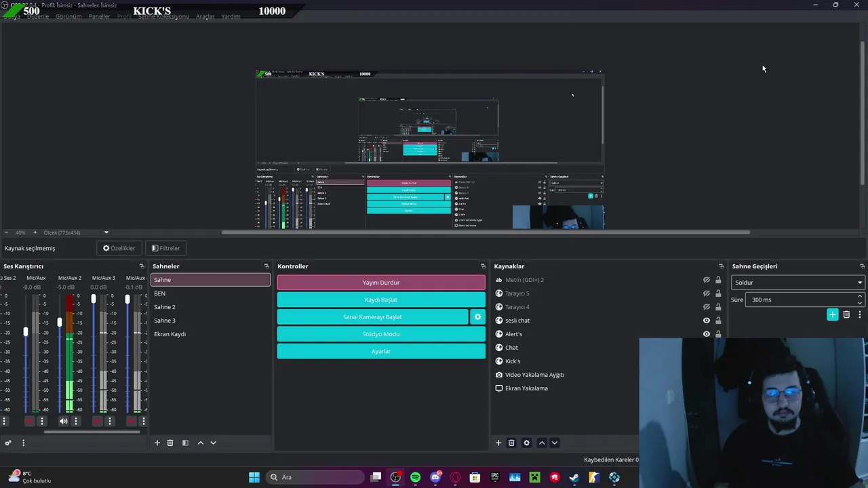This screenshot has width=868, height=488.
Task: Show the Metin (GDI+) 2 source
Action: [707, 280]
